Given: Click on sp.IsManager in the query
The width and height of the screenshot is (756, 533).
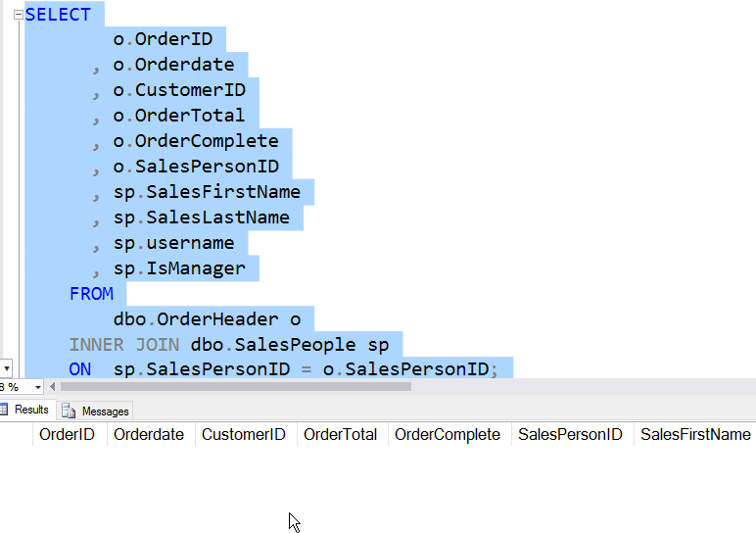Looking at the screenshot, I should point(178,268).
